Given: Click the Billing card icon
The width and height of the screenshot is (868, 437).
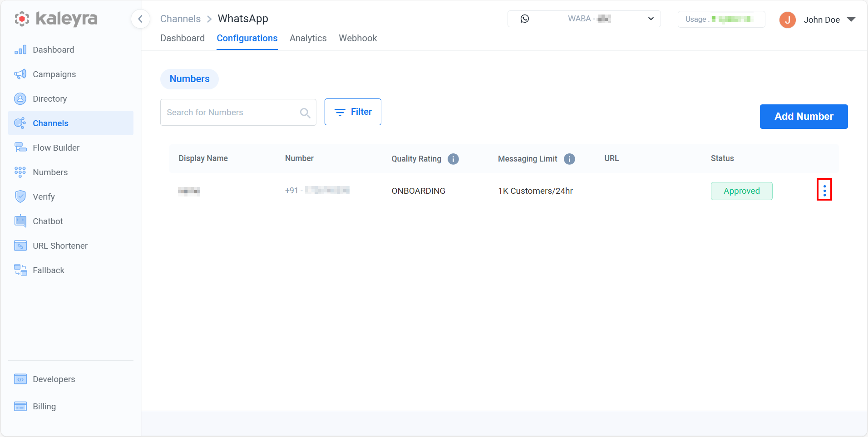Looking at the screenshot, I should click(20, 407).
